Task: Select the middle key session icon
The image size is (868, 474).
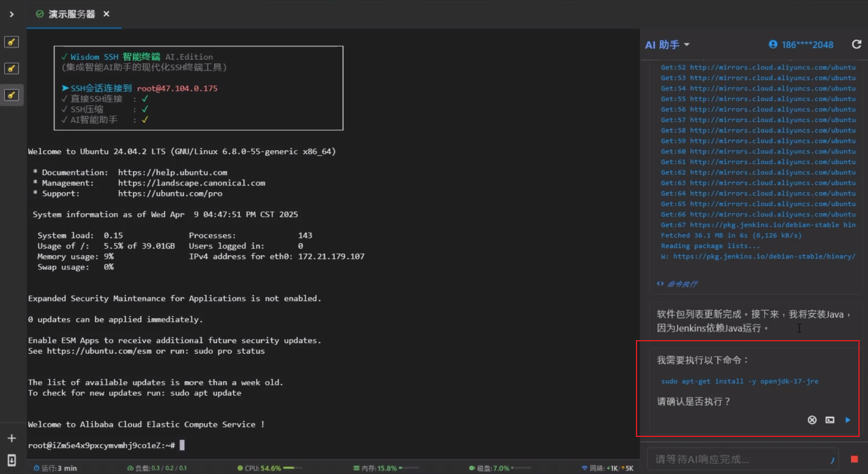Action: click(11, 69)
